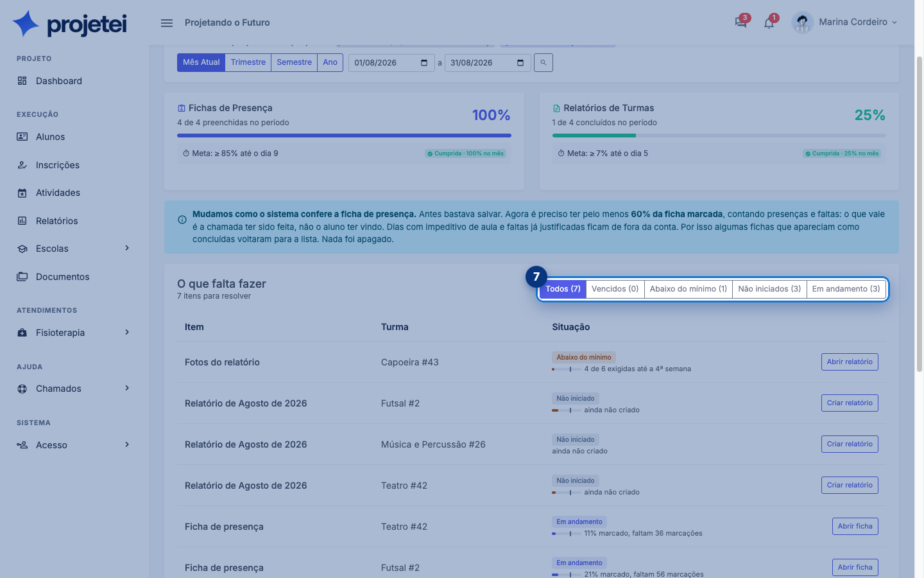Screen dimensions: 924x578
Task: Open the notifications bell icon
Action: (x=769, y=23)
